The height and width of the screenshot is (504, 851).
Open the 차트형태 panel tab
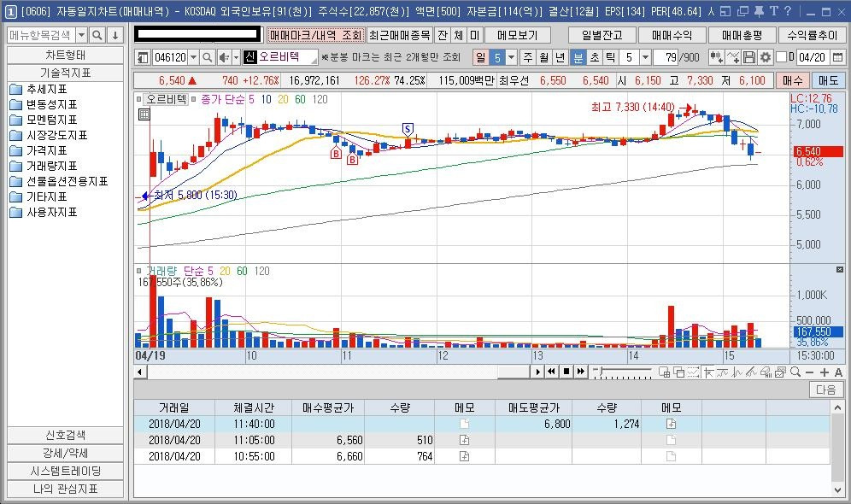click(x=65, y=56)
